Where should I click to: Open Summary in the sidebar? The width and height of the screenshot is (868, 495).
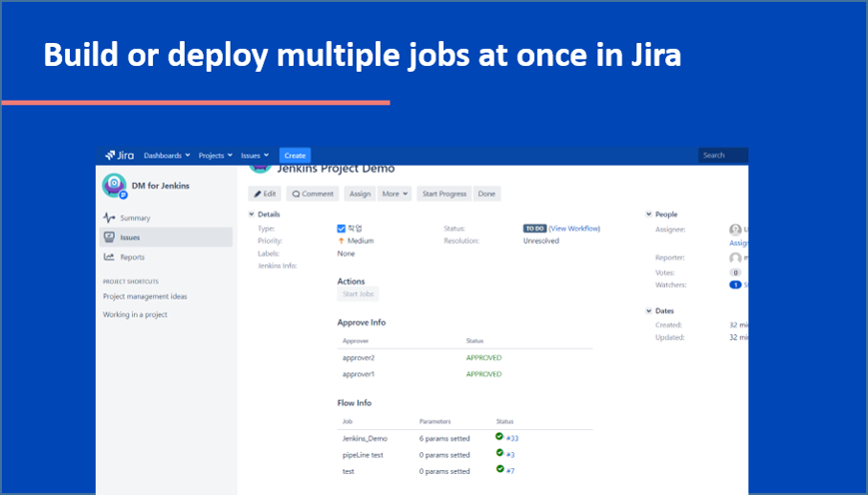coord(134,218)
